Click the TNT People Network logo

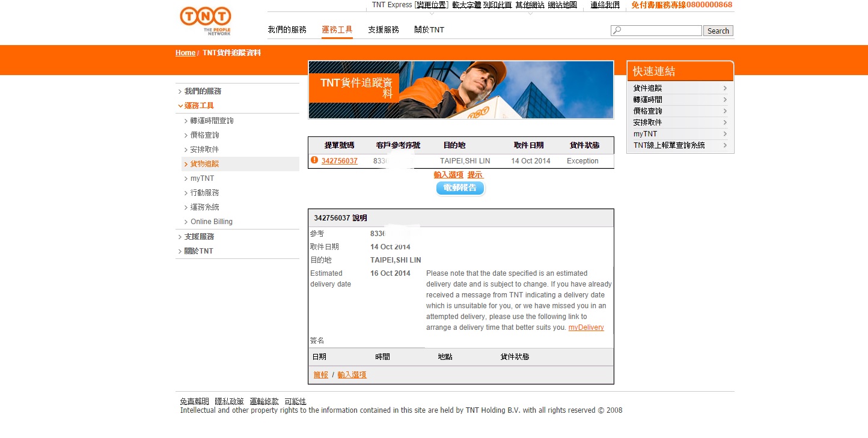click(x=205, y=21)
